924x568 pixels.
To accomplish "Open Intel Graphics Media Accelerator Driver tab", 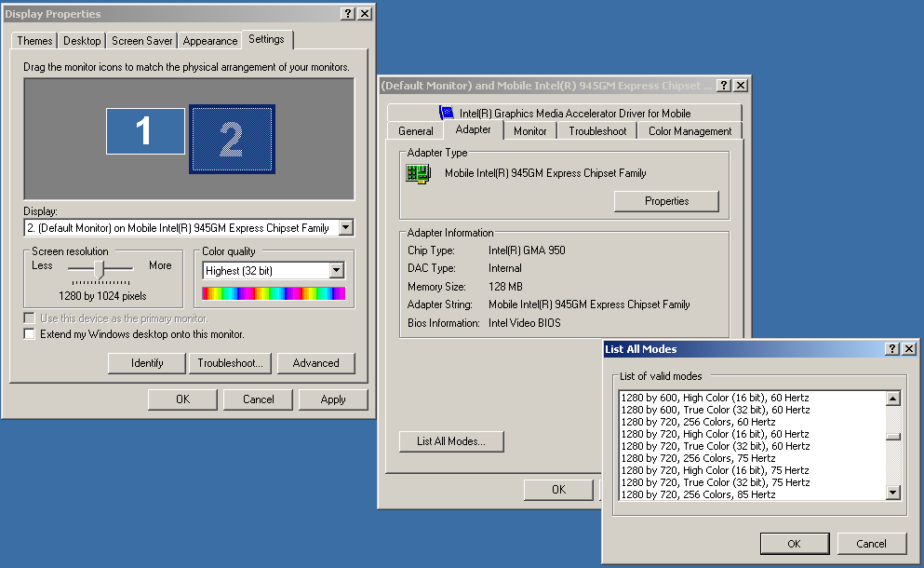I will pyautogui.click(x=565, y=113).
